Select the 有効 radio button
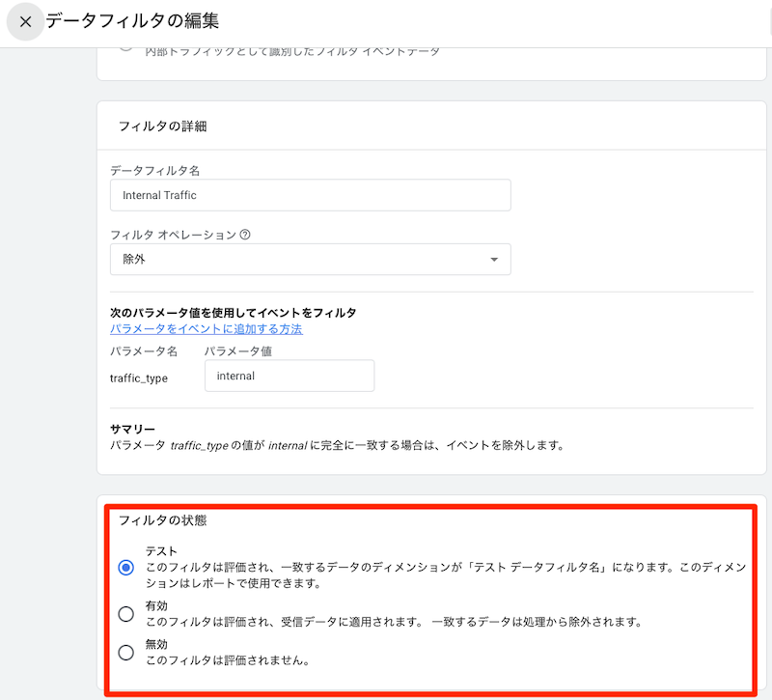 [125, 614]
